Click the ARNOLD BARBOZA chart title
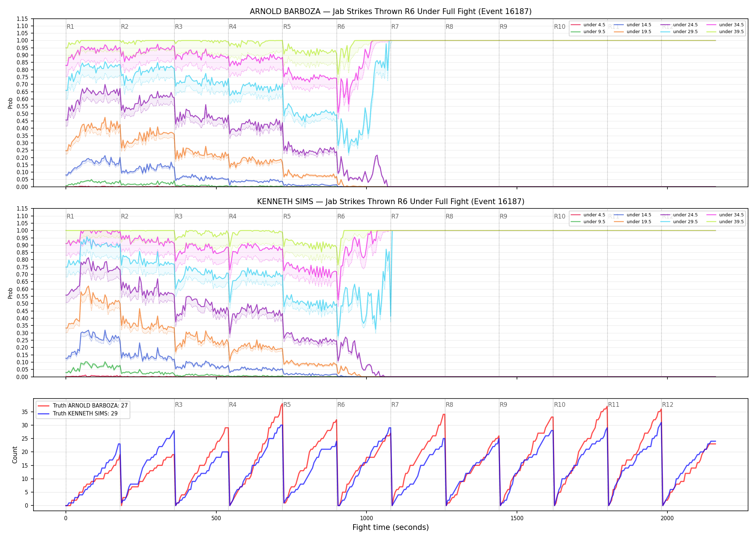This screenshot has height=540, width=756. [x=391, y=12]
